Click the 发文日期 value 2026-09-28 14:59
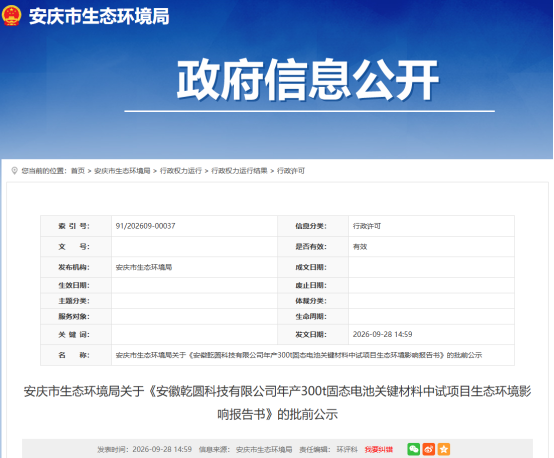554x458 pixels. (383, 334)
